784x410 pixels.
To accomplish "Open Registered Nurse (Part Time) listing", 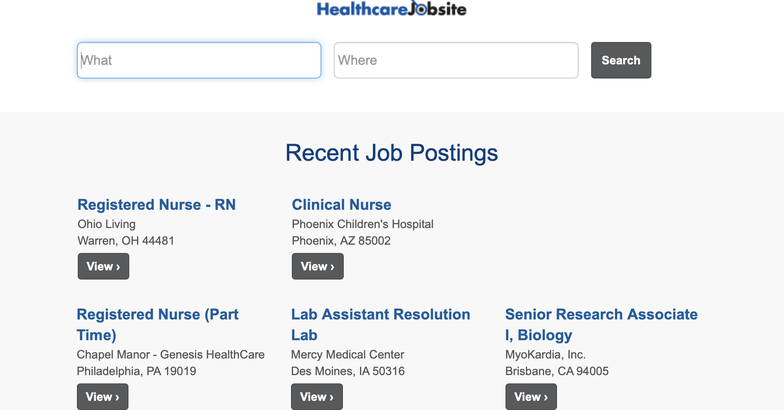I will [x=158, y=324].
